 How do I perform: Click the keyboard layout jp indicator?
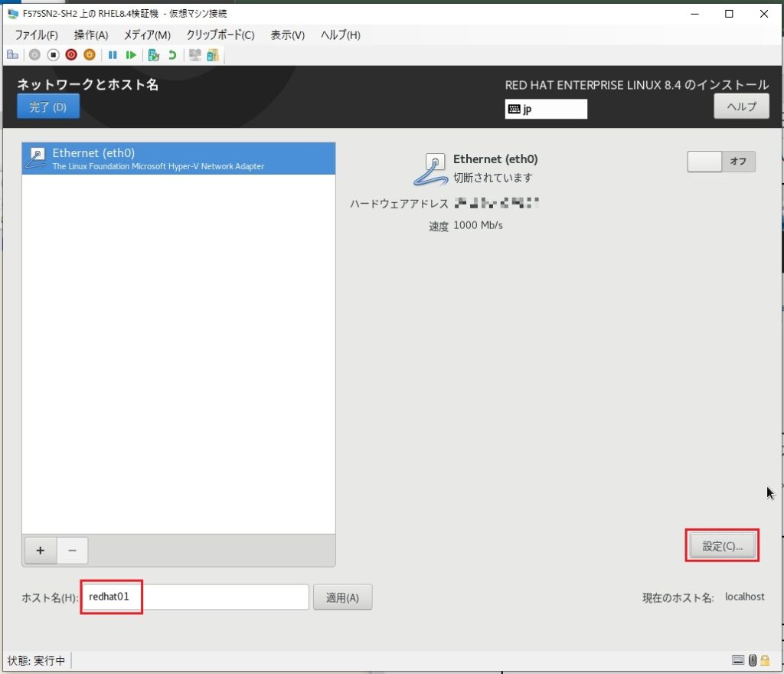[545, 109]
